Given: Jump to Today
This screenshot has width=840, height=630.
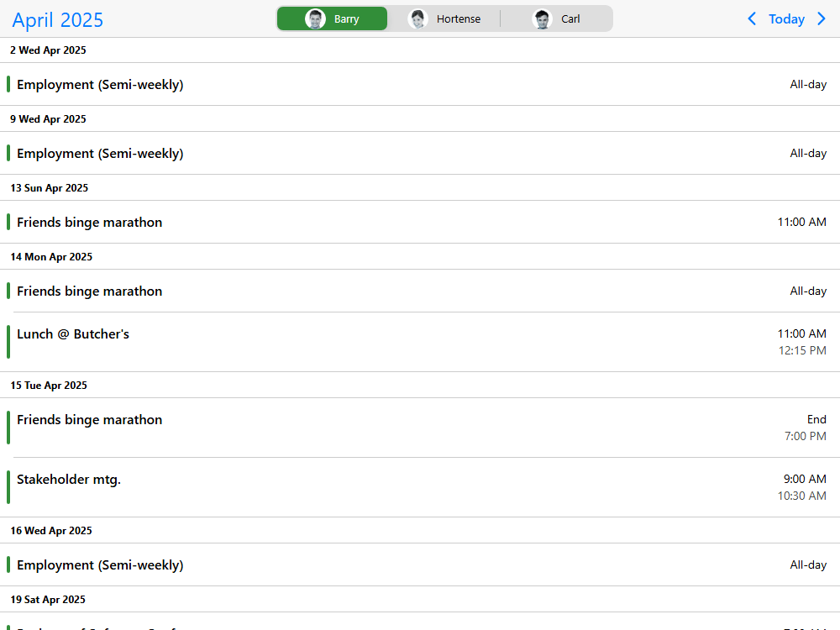Looking at the screenshot, I should pos(786,18).
